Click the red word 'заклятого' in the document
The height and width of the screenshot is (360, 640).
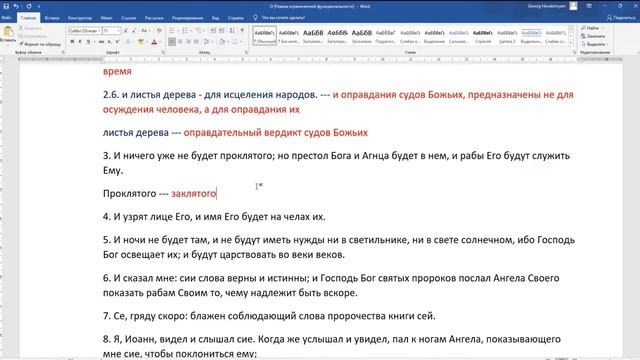tap(193, 193)
